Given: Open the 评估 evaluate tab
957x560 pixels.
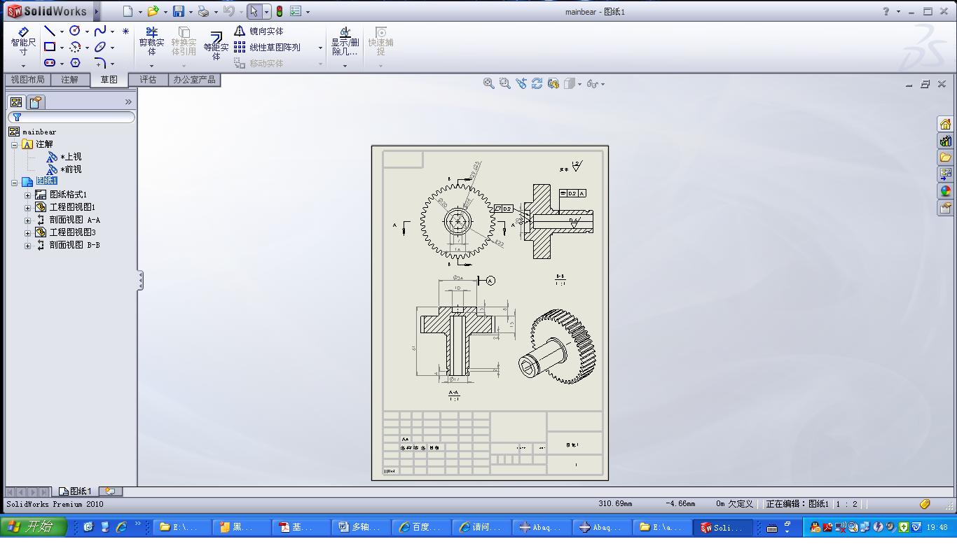Looking at the screenshot, I should (x=148, y=80).
